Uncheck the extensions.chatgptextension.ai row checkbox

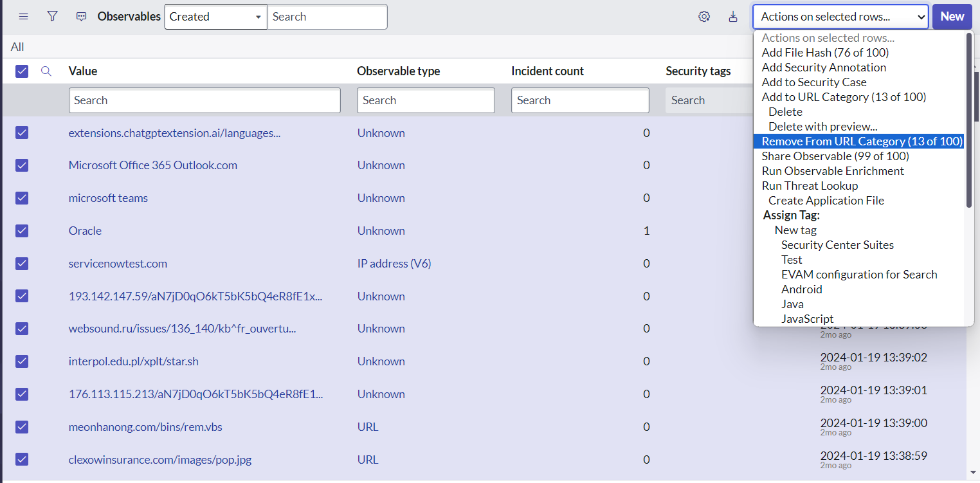click(x=22, y=132)
